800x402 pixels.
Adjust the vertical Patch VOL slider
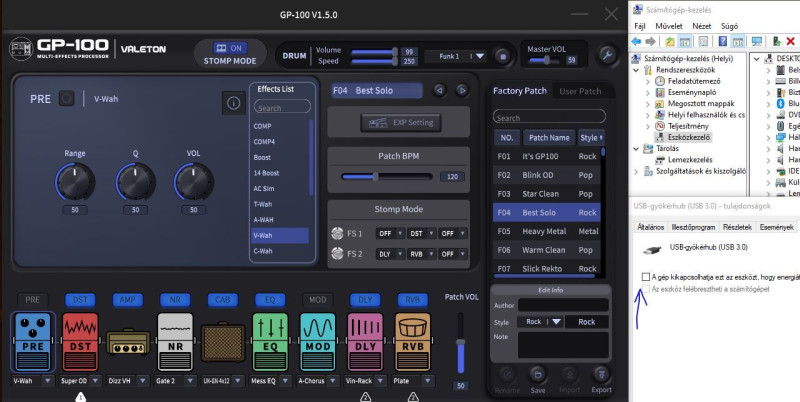click(460, 344)
